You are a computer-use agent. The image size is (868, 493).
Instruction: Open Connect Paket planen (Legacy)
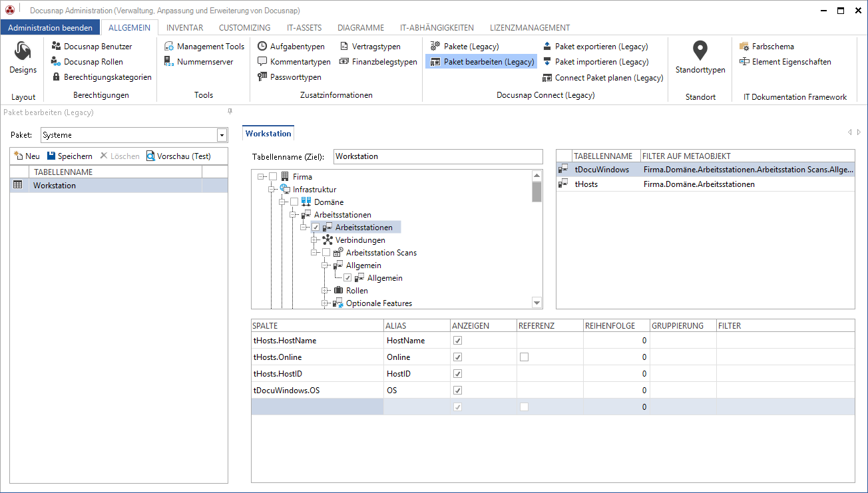(602, 77)
